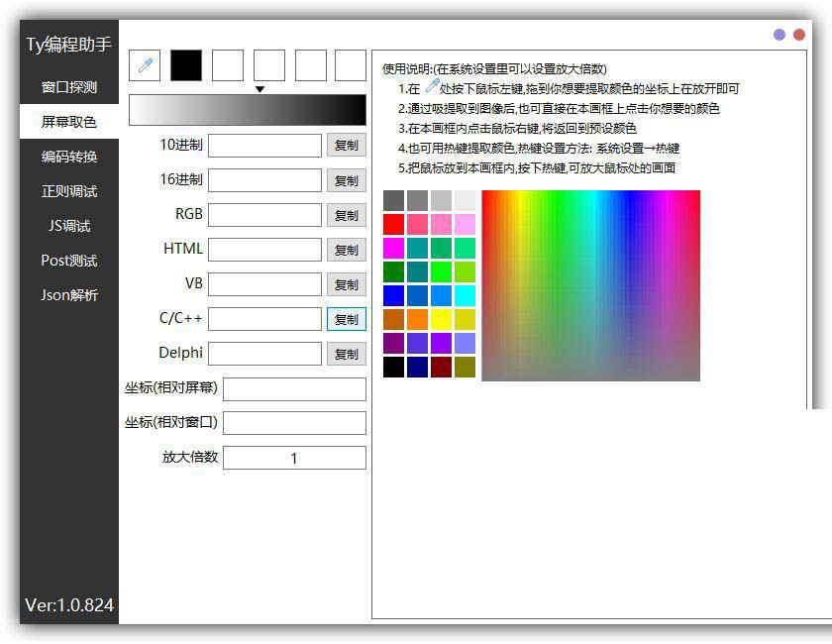832x644 pixels.
Task: Click the 放大倍数 field showing 1
Action: coord(294,458)
